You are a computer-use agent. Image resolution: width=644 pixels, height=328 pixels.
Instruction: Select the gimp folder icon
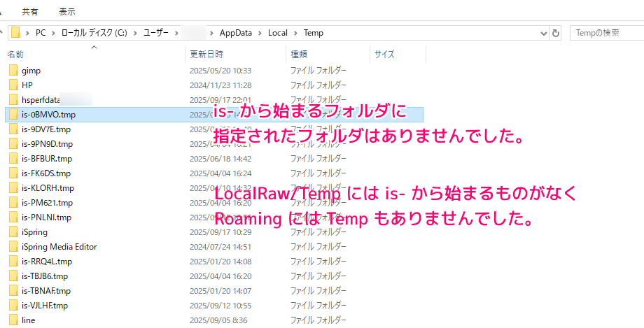(x=13, y=71)
